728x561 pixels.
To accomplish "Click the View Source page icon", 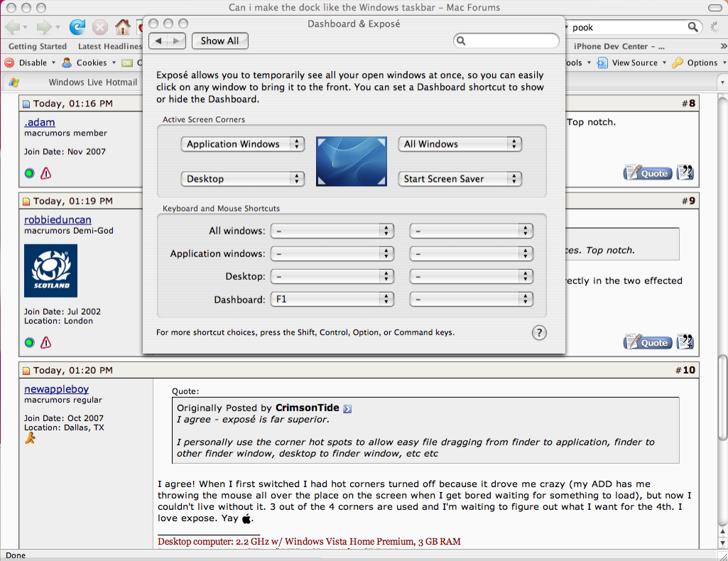I will (602, 62).
